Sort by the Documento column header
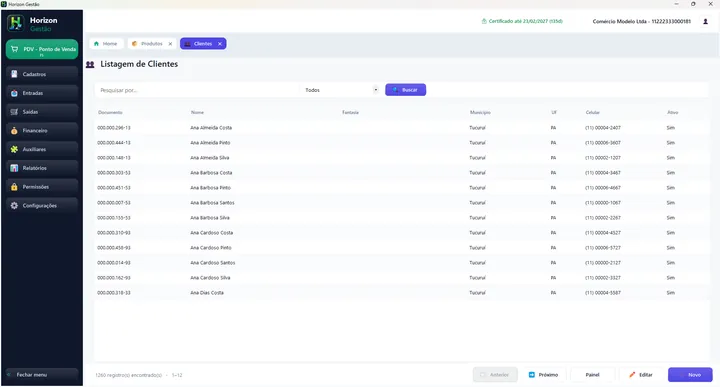Viewport: 720px width, 387px height. pyautogui.click(x=110, y=112)
